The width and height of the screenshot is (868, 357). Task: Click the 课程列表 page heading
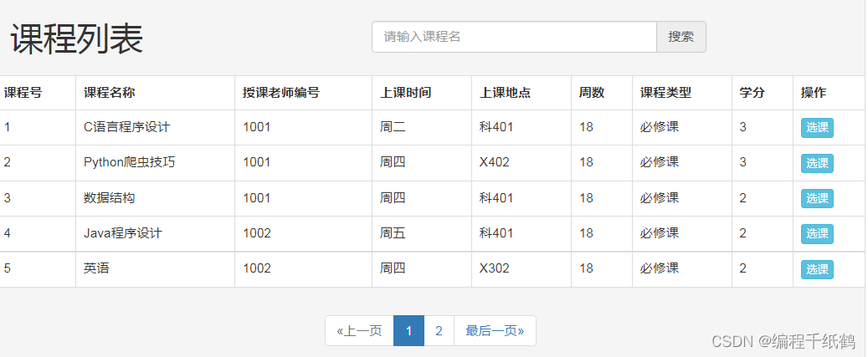coord(77,38)
